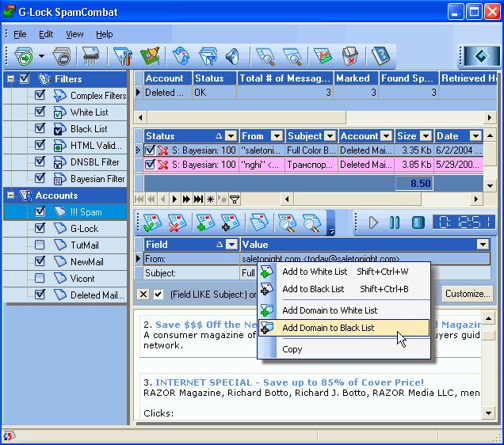This screenshot has width=504, height=445.
Task: Uncheck the Complex Filters checkbox
Action: (40, 95)
